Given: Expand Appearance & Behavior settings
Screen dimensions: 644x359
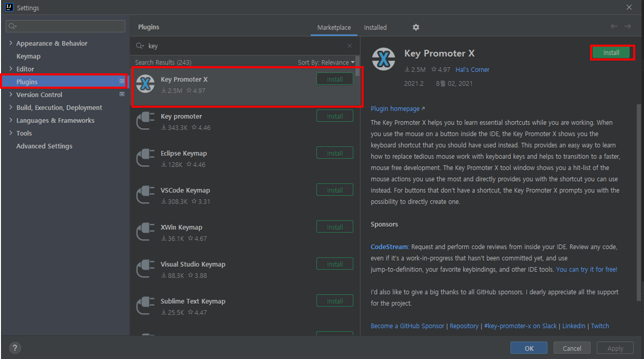Looking at the screenshot, I should (11, 43).
